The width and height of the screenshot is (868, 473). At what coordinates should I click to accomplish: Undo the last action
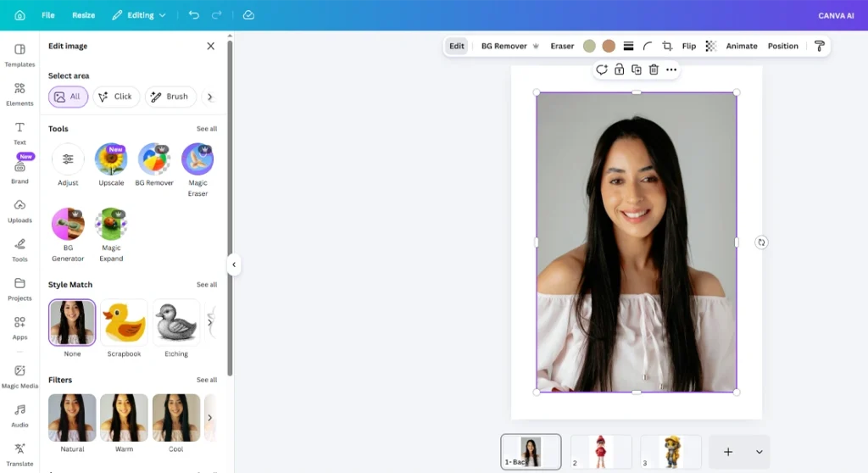point(194,15)
